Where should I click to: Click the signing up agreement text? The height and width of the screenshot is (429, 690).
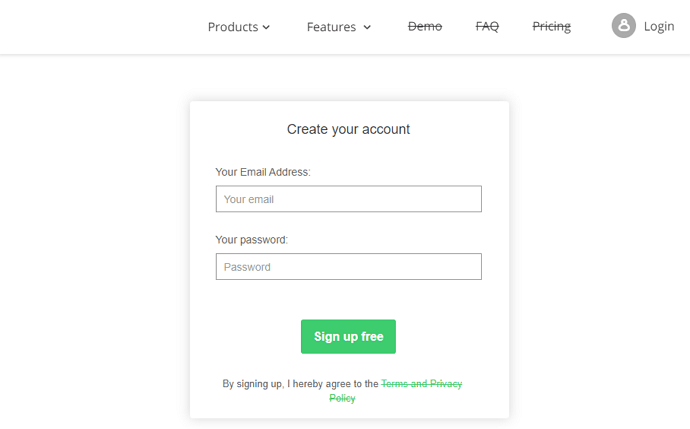pyautogui.click(x=300, y=384)
